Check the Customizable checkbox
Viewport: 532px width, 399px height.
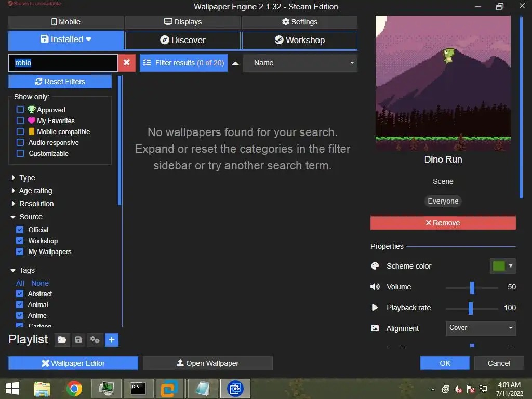click(20, 153)
